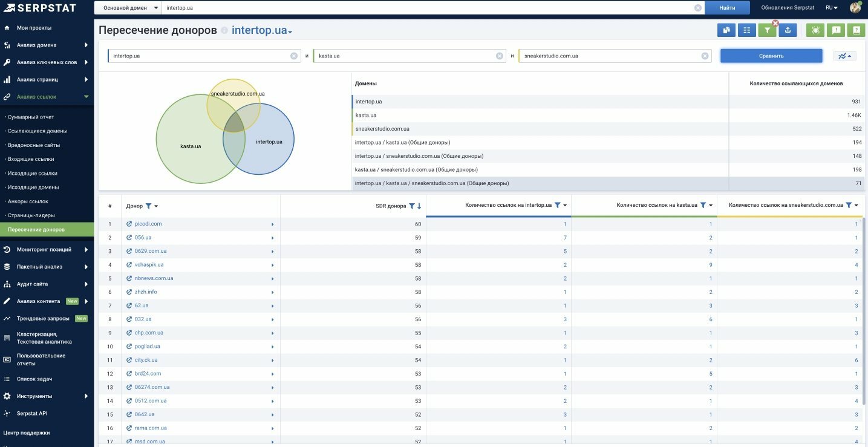
Task: Open vchaspik.ua external link icon
Action: (x=129, y=265)
